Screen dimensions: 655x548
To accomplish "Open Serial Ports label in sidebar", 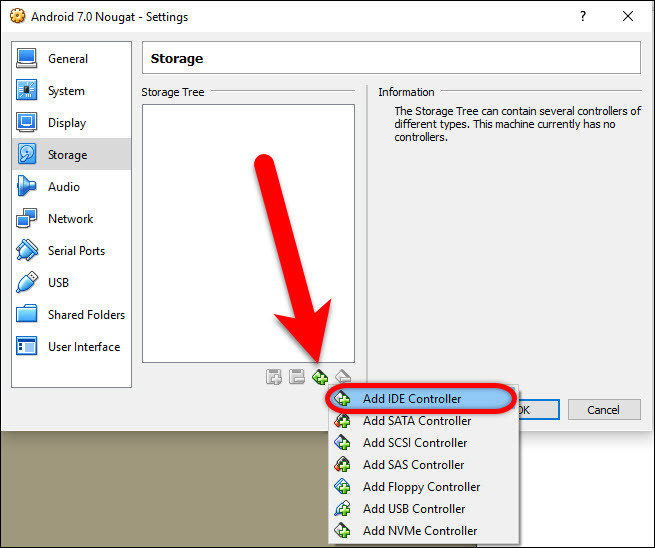I will click(x=76, y=251).
